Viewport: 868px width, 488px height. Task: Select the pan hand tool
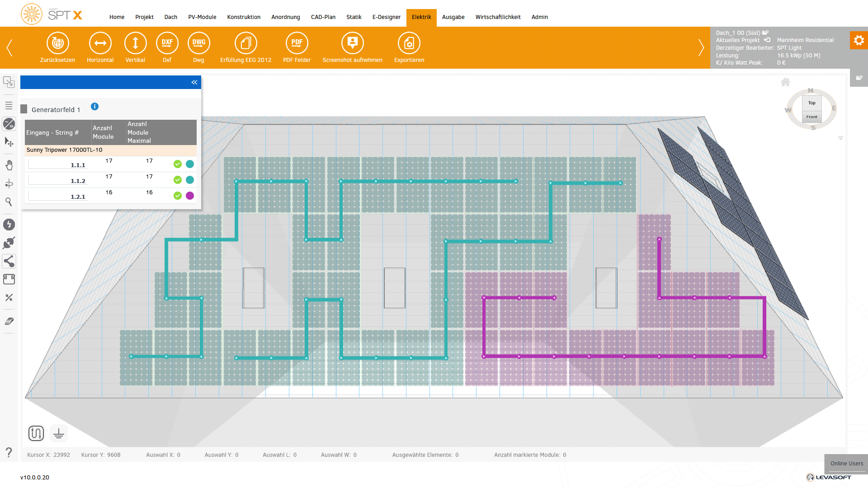9,165
